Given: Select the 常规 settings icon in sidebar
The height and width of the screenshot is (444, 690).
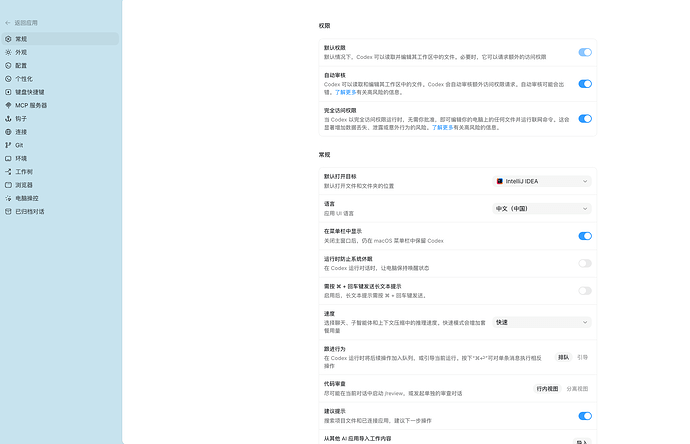Looking at the screenshot, I should coord(8,39).
